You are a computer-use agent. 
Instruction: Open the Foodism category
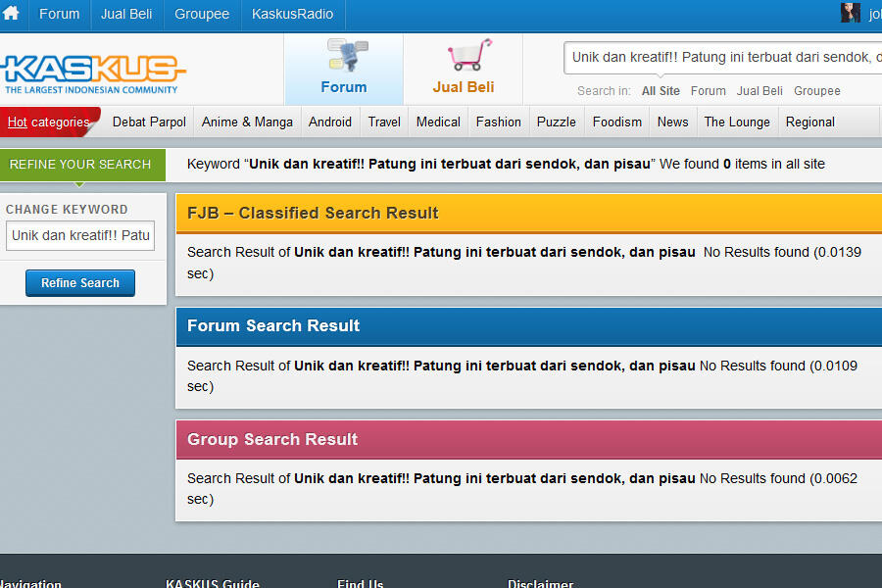tap(617, 122)
